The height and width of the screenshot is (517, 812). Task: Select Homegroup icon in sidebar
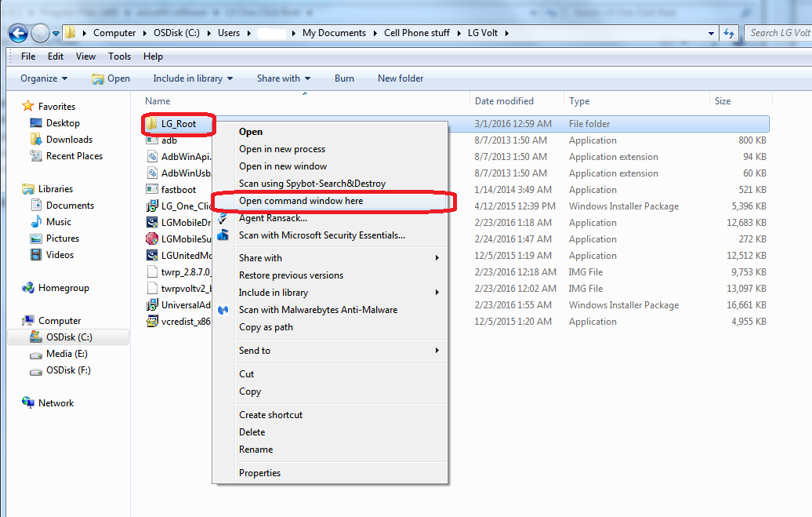coord(28,288)
